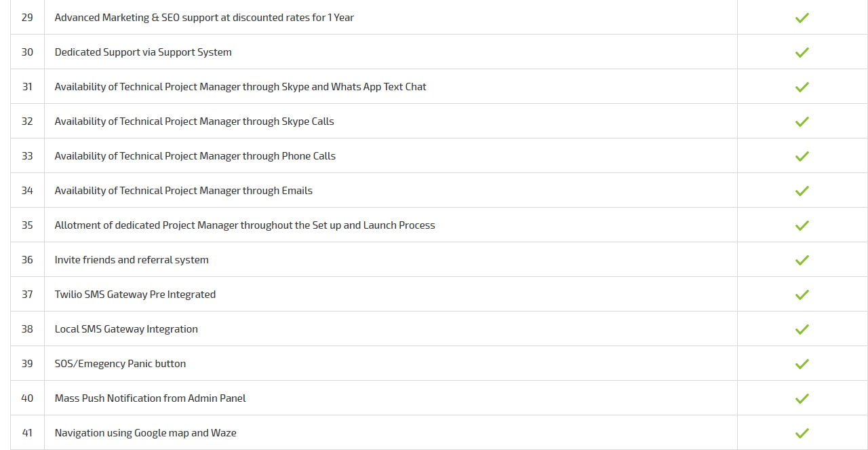Select the row number 29 cell

point(27,18)
